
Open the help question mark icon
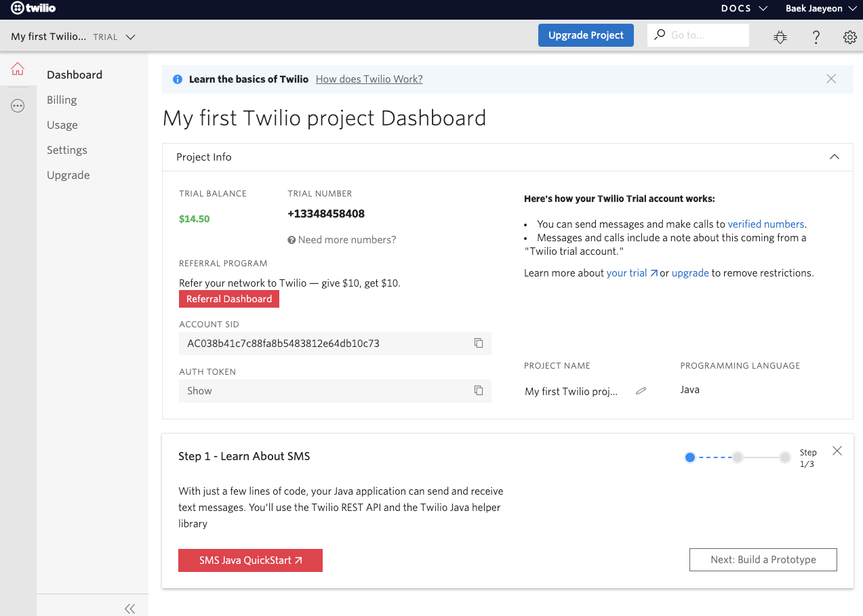pos(816,37)
